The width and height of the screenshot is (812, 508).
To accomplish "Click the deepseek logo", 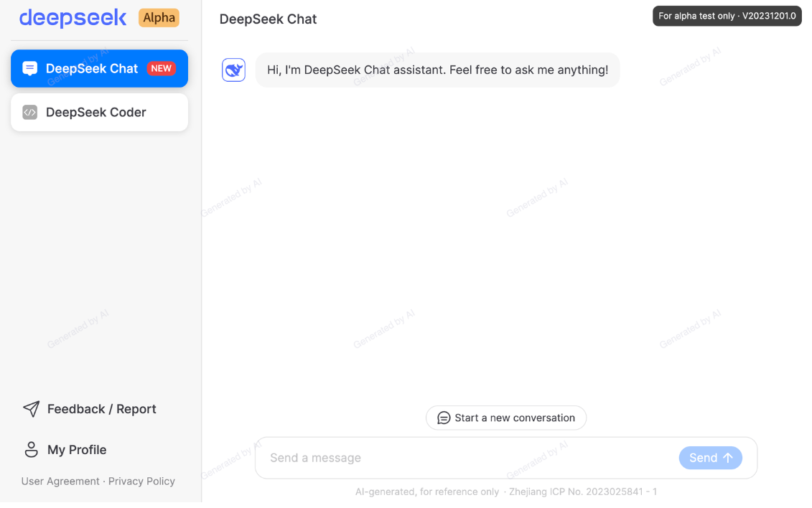I will tap(73, 18).
